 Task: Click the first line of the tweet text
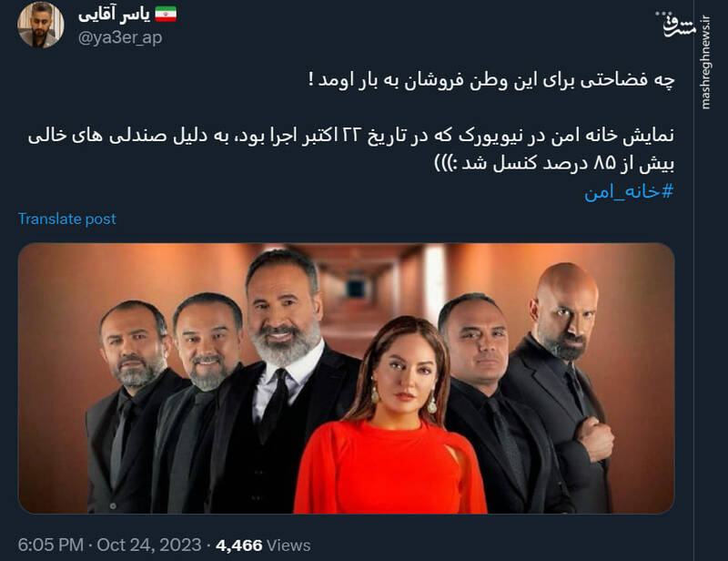coord(491,80)
